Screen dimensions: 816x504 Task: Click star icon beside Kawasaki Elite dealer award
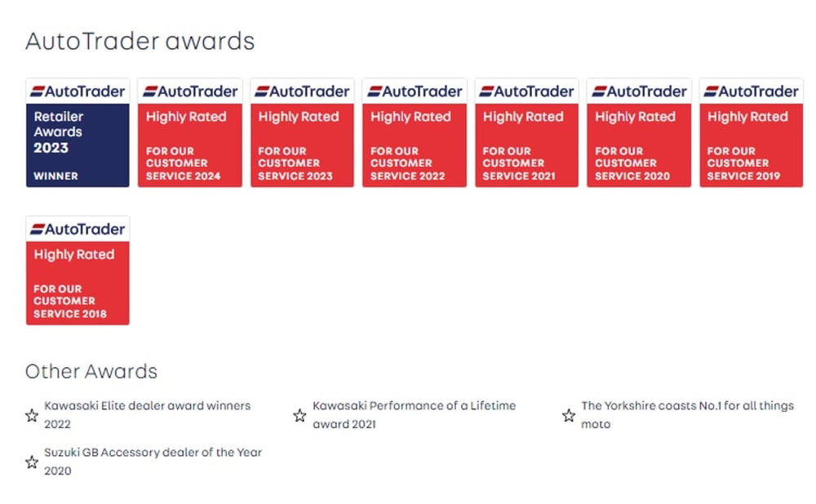tap(32, 415)
